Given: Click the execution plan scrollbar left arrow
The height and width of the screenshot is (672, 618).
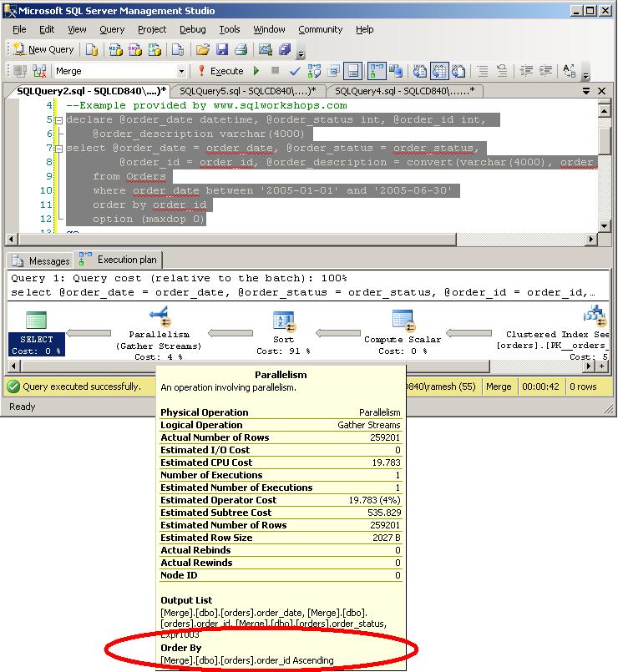Looking at the screenshot, I should (x=13, y=366).
